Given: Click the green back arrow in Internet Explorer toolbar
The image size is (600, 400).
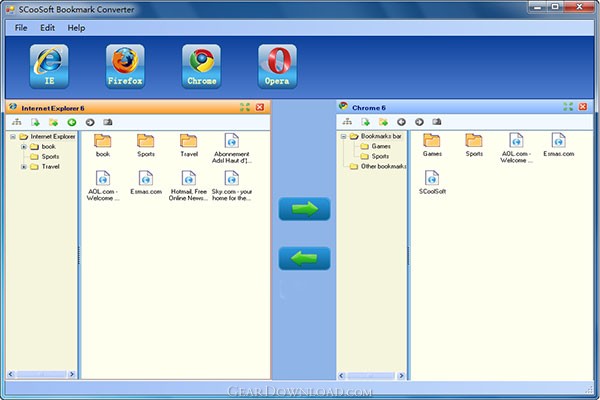Looking at the screenshot, I should [x=72, y=122].
